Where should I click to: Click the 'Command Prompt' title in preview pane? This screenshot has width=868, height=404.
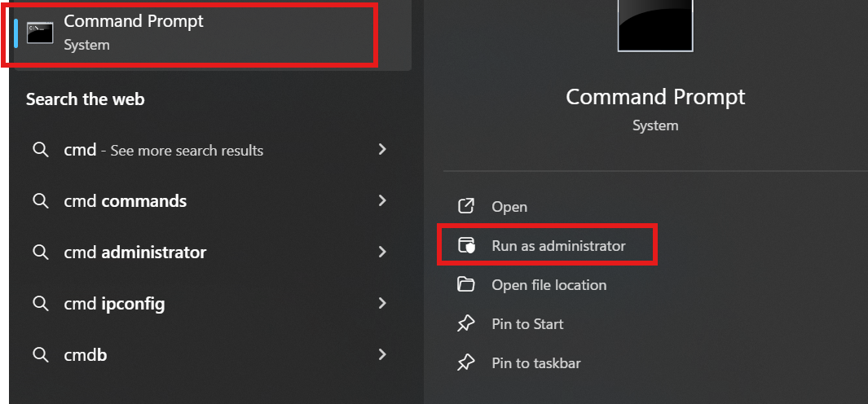tap(655, 98)
